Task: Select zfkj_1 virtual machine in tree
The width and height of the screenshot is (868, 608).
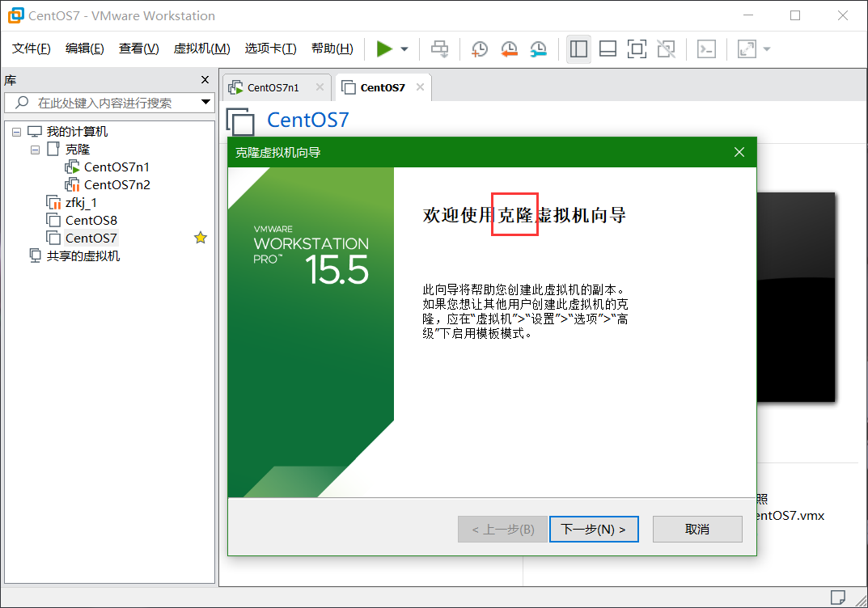Action: tap(82, 202)
